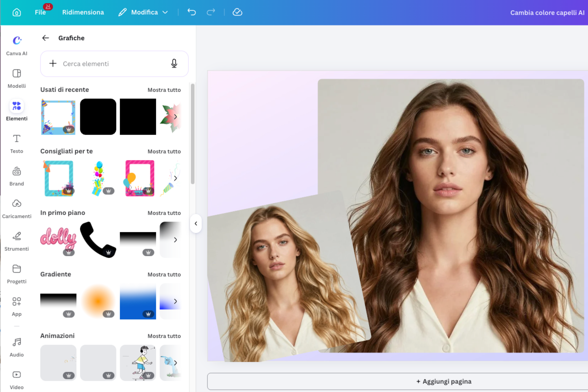Open the Canva AI panel

[16, 45]
